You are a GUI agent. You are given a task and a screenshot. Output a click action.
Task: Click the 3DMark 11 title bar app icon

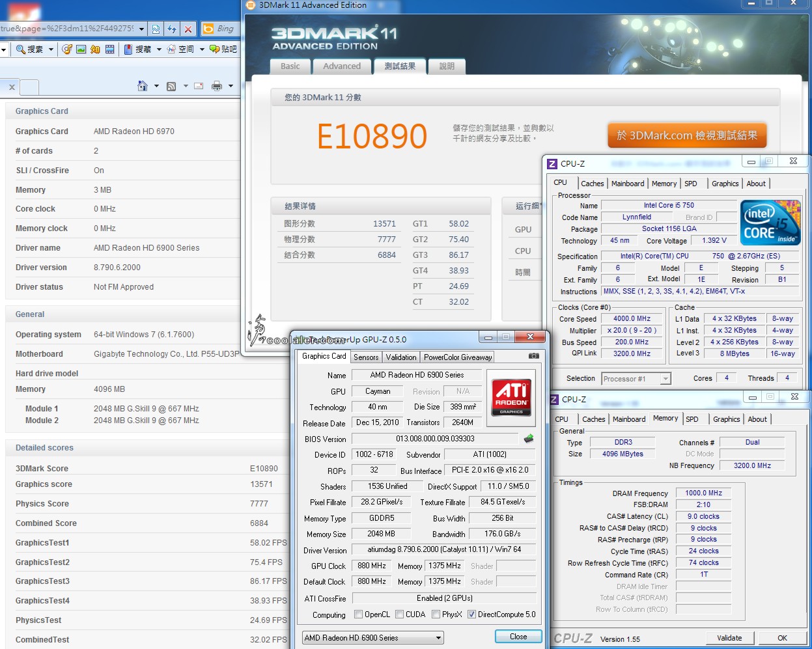click(x=251, y=5)
